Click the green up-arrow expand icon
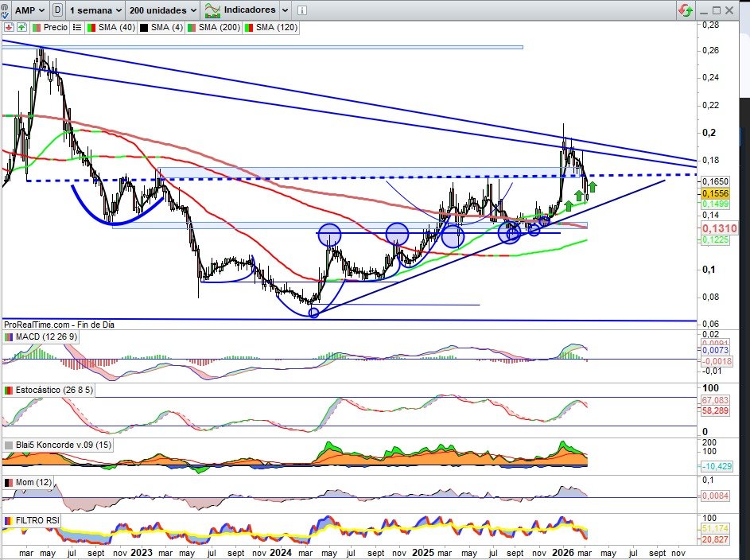 coord(21,27)
